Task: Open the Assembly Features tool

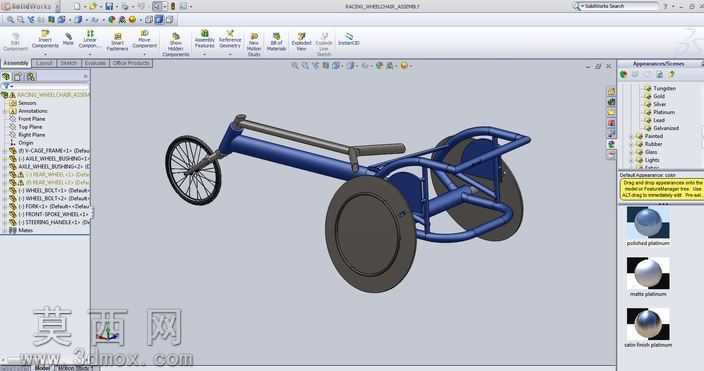Action: point(204,40)
